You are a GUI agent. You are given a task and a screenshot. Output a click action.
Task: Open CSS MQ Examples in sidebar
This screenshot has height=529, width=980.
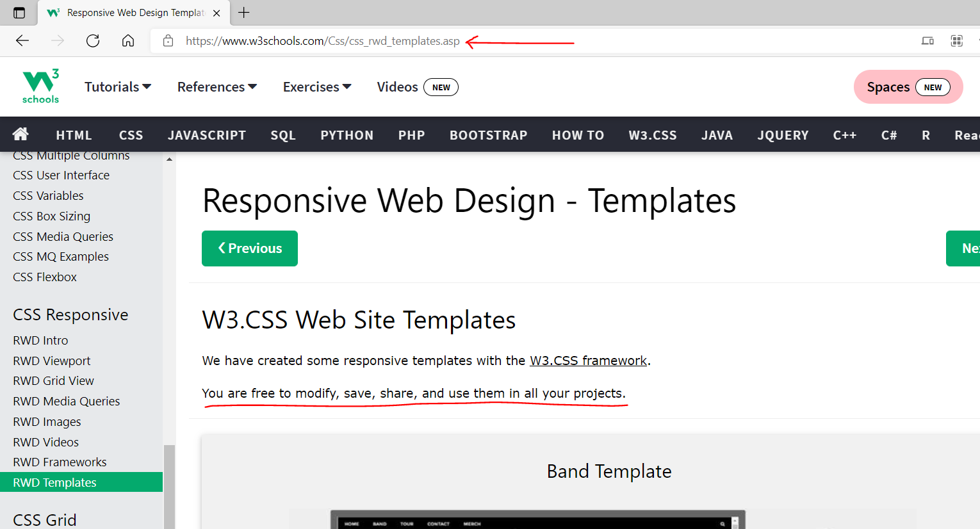tap(61, 257)
